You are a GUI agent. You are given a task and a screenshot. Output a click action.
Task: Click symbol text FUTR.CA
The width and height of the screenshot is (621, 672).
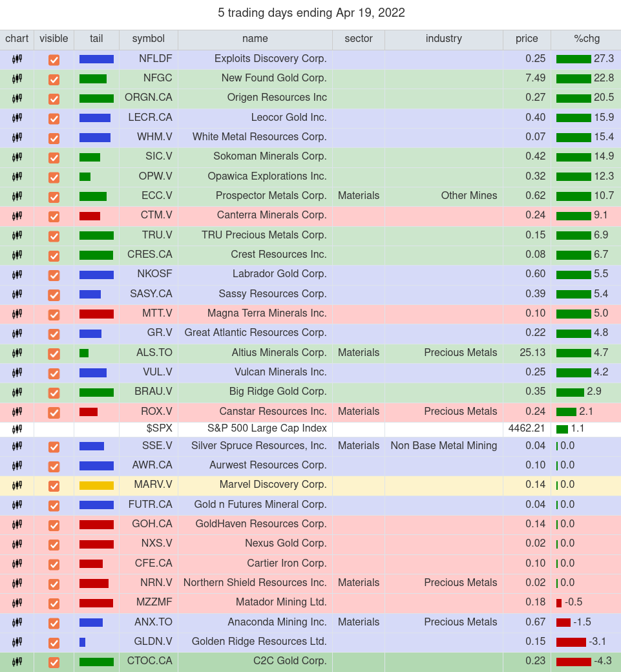coord(151,505)
